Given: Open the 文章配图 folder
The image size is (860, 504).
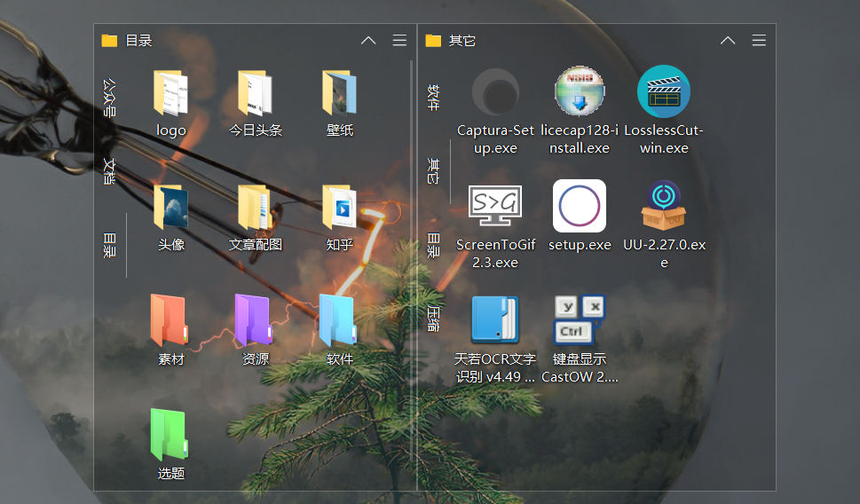Looking at the screenshot, I should pyautogui.click(x=255, y=208).
